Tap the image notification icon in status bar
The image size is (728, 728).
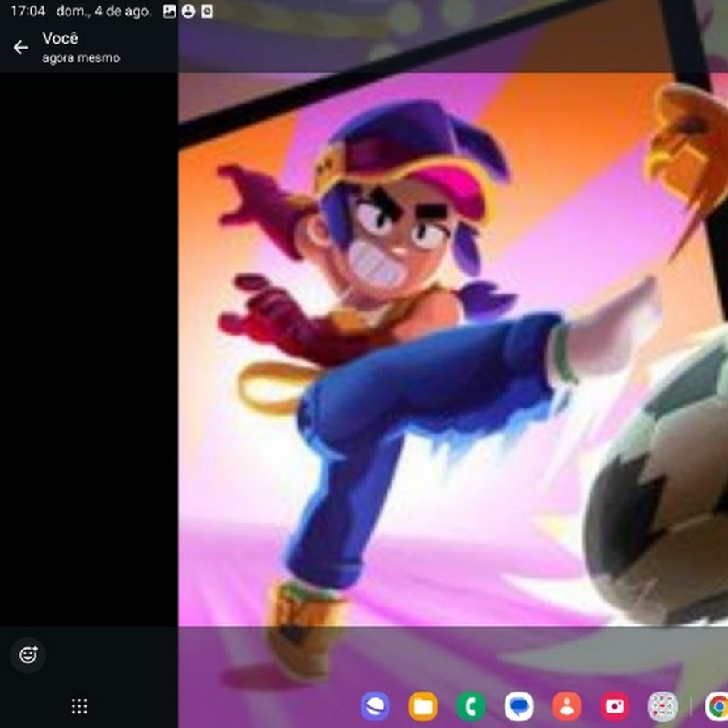click(x=169, y=12)
